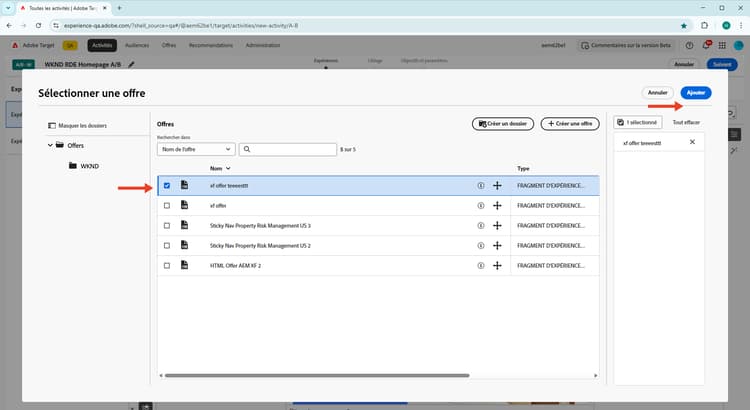Open info icon for xf offer teeeesttt

point(481,186)
